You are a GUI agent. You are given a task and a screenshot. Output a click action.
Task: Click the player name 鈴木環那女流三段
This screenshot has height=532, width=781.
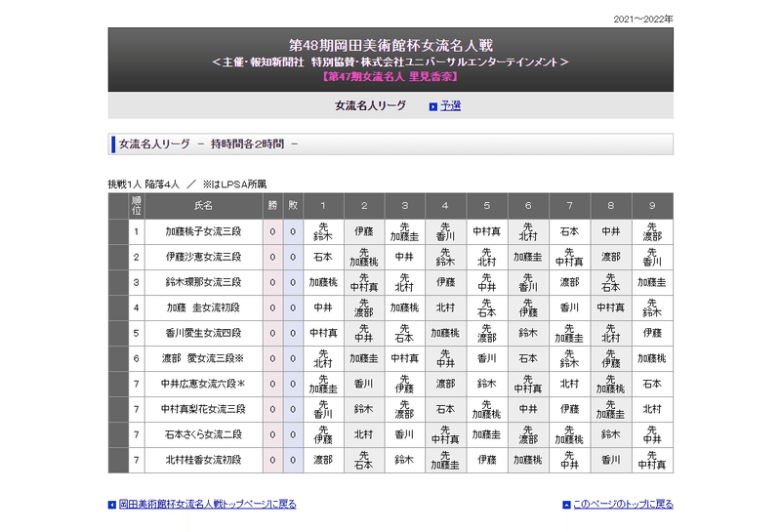point(203,282)
